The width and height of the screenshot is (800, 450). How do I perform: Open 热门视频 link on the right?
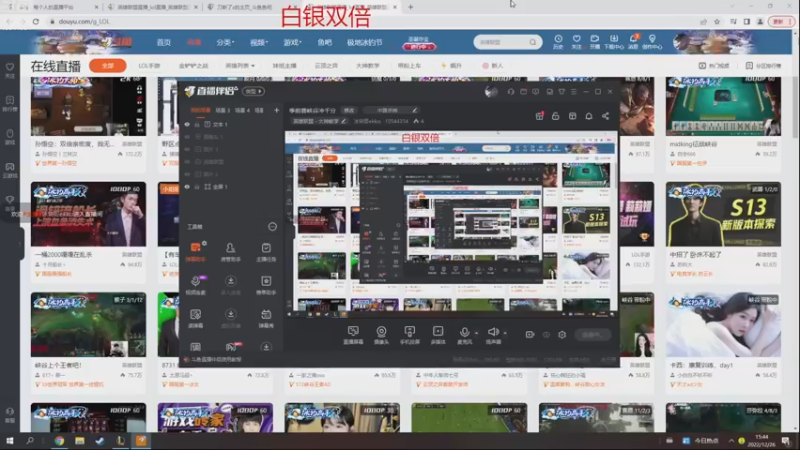(714, 66)
